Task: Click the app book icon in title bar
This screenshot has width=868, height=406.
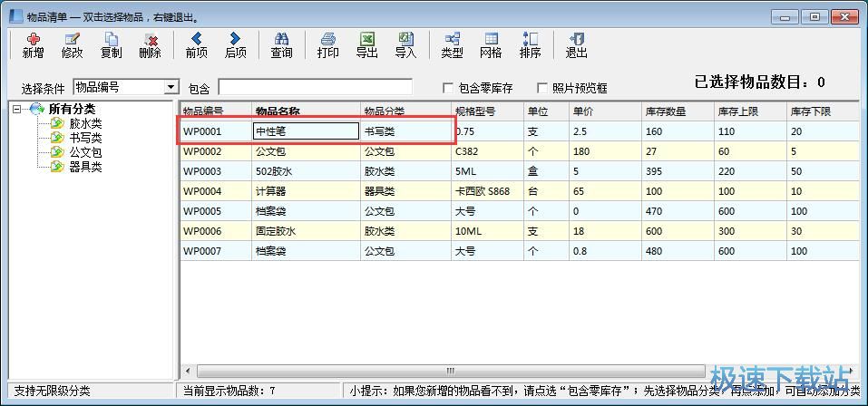Action: pos(16,16)
